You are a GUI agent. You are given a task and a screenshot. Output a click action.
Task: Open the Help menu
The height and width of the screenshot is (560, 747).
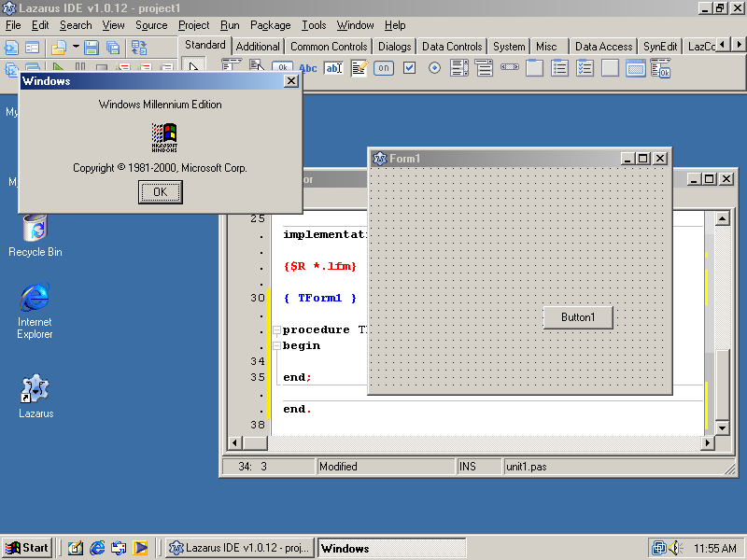pyautogui.click(x=395, y=25)
